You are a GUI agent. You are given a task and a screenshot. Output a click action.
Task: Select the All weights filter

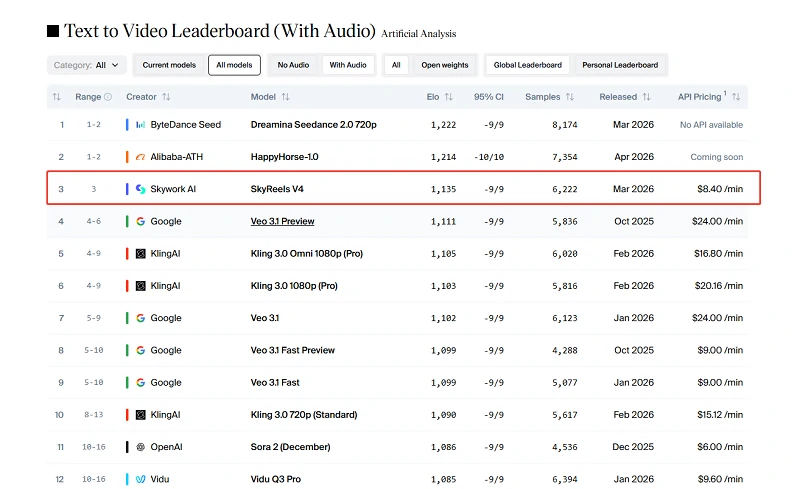coord(396,65)
